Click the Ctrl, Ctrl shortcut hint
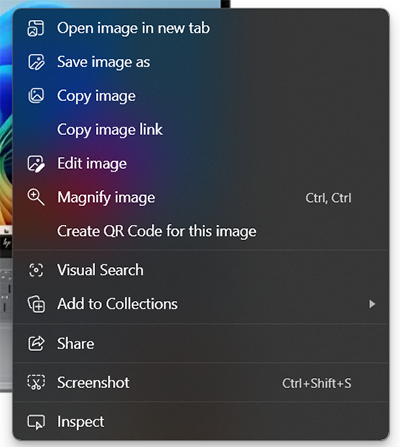Viewport: 400px width, 447px height. pos(328,198)
